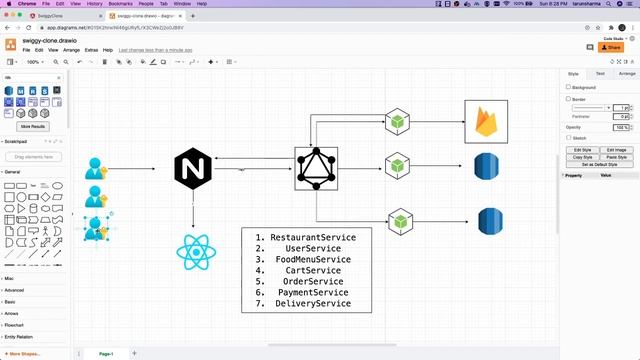
Task: Select the bottom blue database cylinder
Action: click(490, 221)
